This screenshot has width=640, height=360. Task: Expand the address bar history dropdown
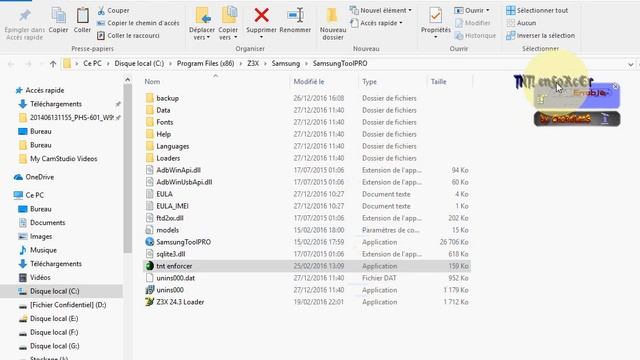point(631,64)
